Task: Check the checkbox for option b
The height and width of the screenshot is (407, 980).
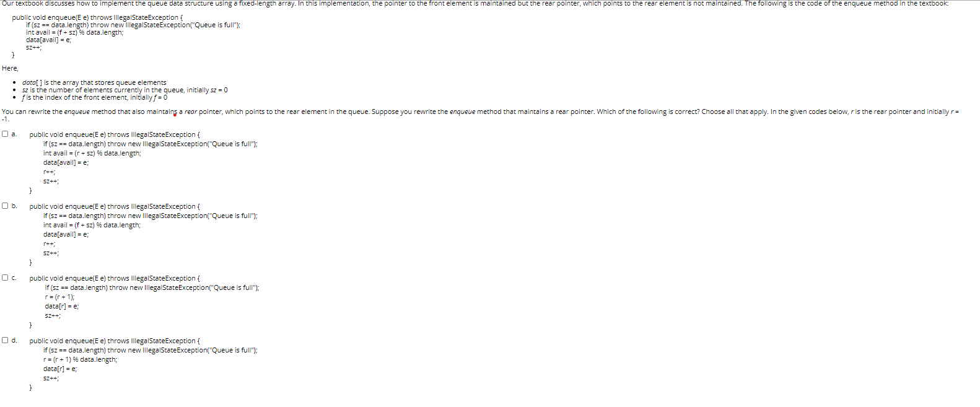Action: click(5, 206)
